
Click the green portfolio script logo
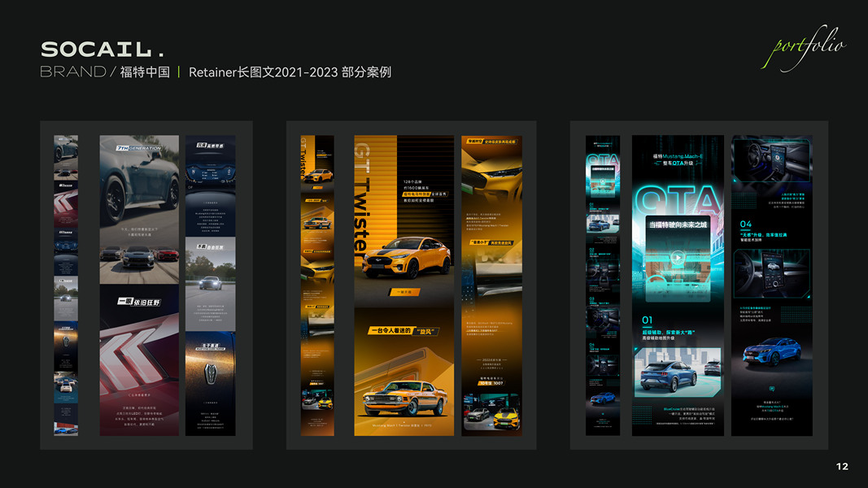[803, 48]
